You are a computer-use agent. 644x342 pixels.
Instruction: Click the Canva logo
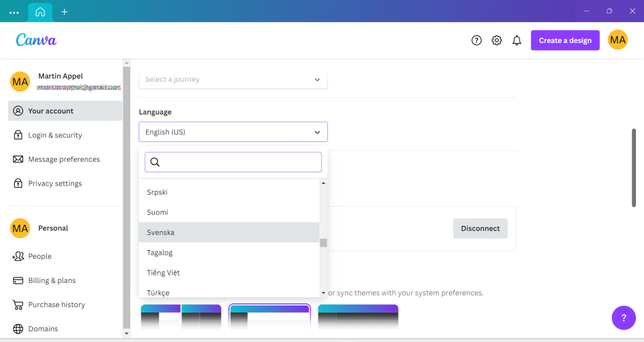click(x=36, y=40)
